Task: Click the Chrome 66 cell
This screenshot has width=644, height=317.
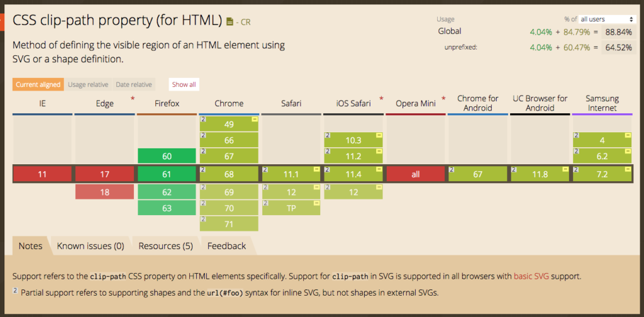Action: click(229, 140)
